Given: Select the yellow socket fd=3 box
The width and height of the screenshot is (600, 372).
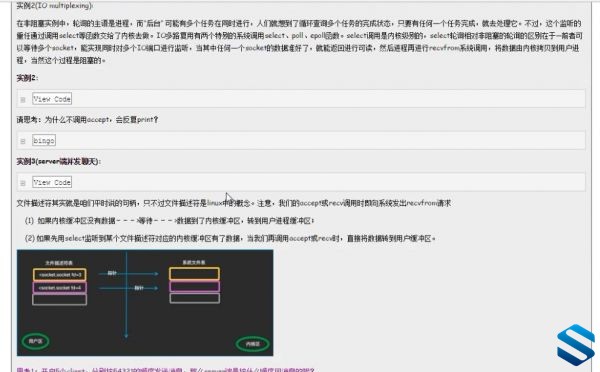Looking at the screenshot, I should (x=60, y=275).
